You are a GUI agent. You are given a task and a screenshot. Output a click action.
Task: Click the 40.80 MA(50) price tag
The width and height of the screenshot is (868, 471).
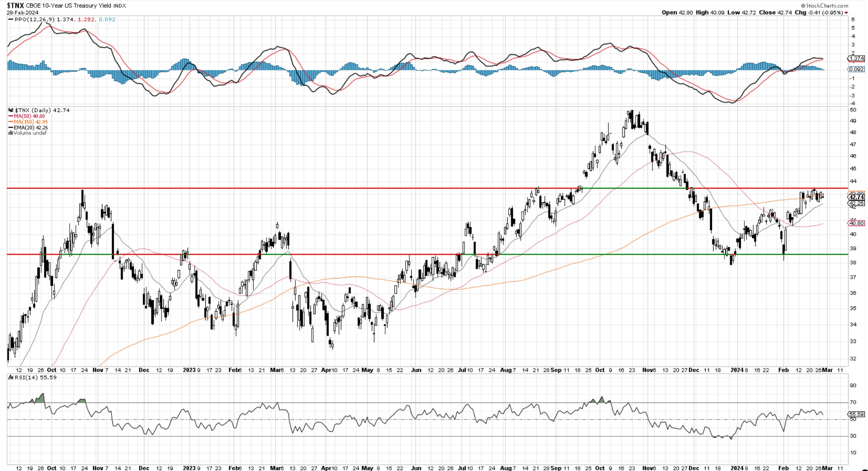857,223
